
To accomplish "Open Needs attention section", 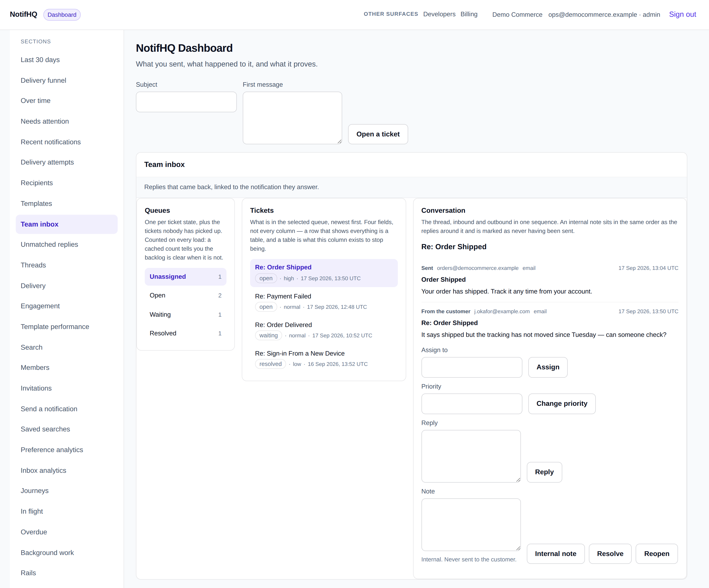I will 66,121.
